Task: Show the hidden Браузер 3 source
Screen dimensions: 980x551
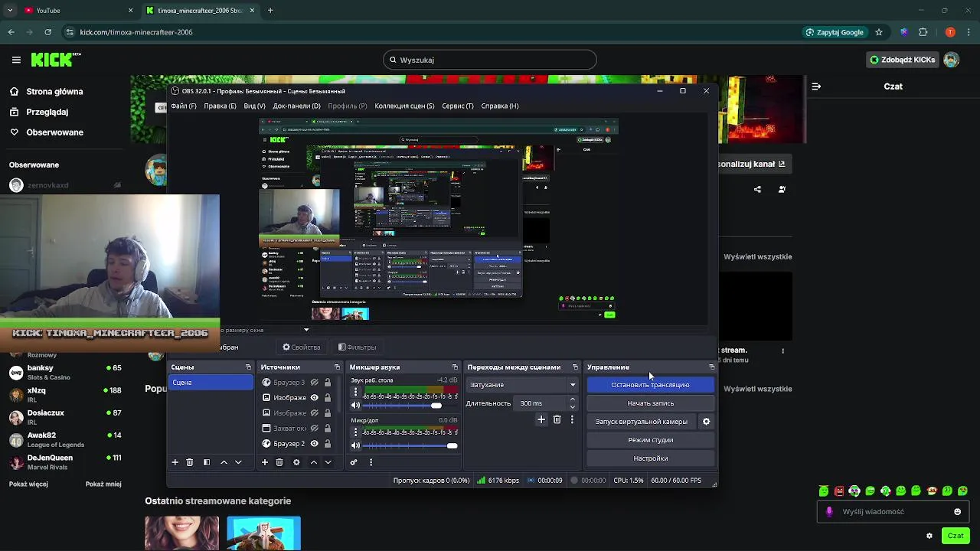Action: tap(314, 383)
